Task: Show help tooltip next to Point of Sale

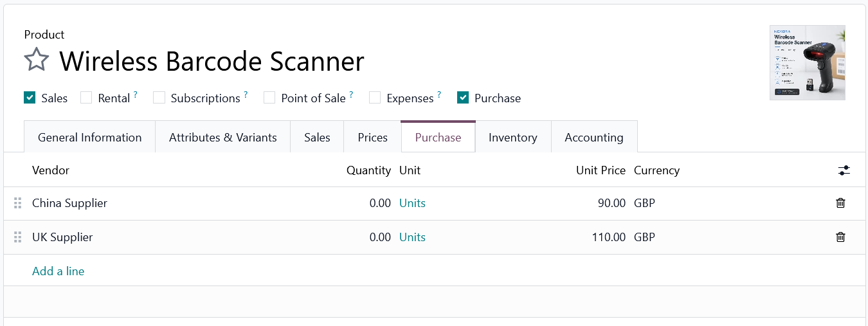Action: 351,95
